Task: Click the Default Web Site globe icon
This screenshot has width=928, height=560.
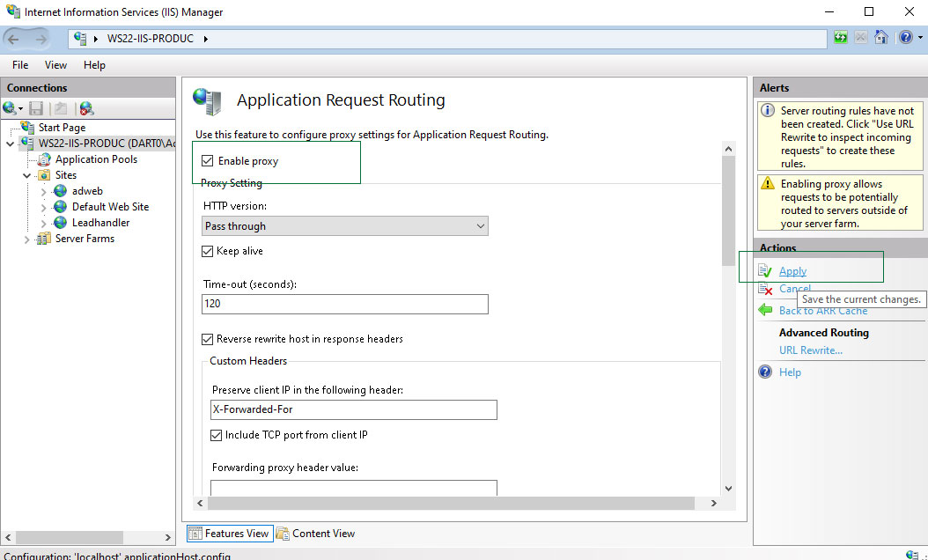Action: click(61, 207)
